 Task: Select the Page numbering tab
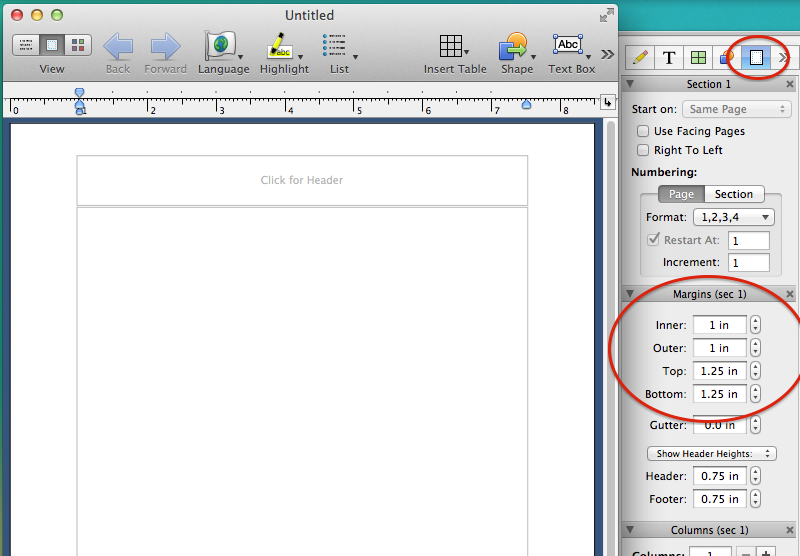point(681,194)
